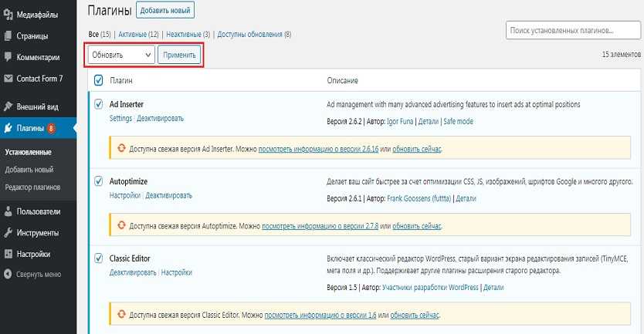Image resolution: width=644 pixels, height=334 pixels.
Task: Deselect the Classic Editor checkbox
Action: coord(98,258)
